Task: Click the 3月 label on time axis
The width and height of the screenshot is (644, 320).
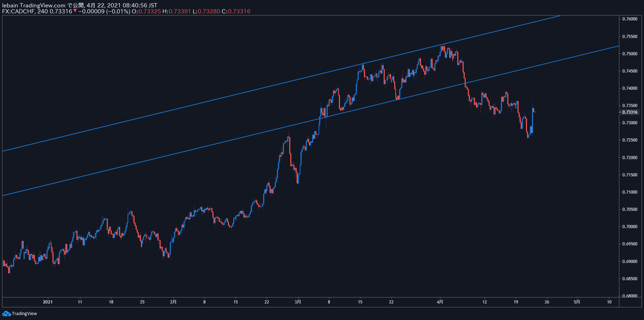Action: (x=298, y=302)
